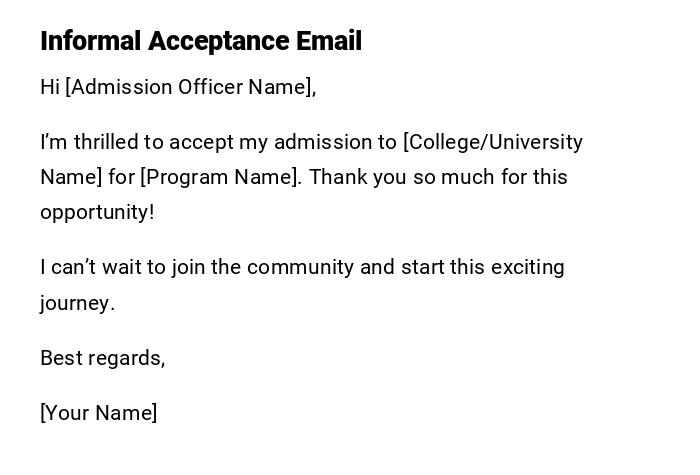The width and height of the screenshot is (700, 475).
Task: Select the "[Program Name]" placeholder
Action: tap(220, 177)
